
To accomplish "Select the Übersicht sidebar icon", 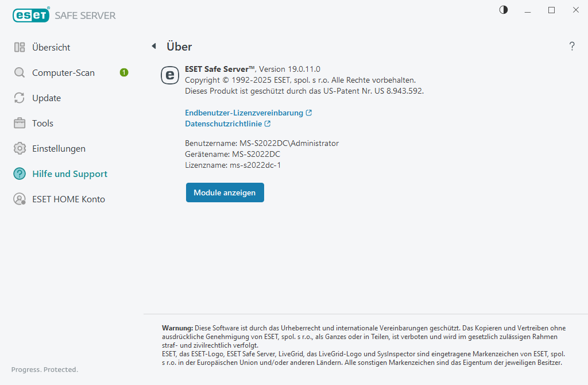I will (19, 47).
